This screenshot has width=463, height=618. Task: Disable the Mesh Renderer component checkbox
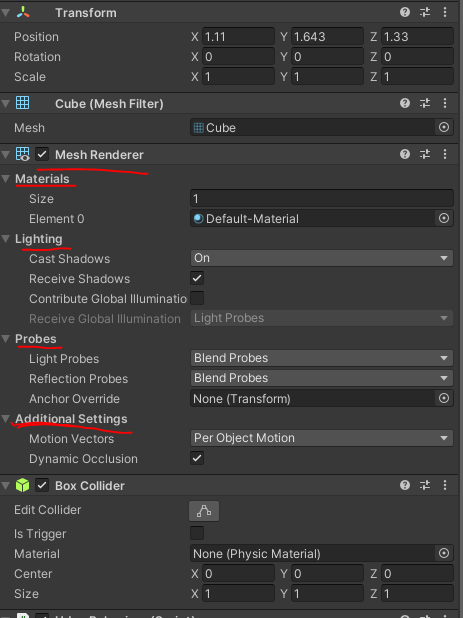pyautogui.click(x=42, y=154)
